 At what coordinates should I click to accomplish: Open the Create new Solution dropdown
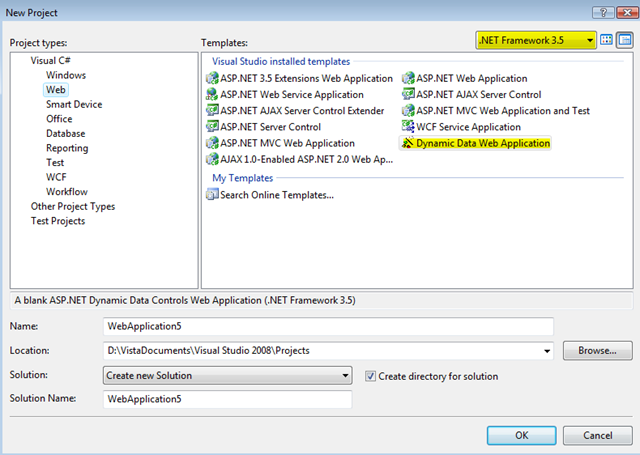[227, 375]
